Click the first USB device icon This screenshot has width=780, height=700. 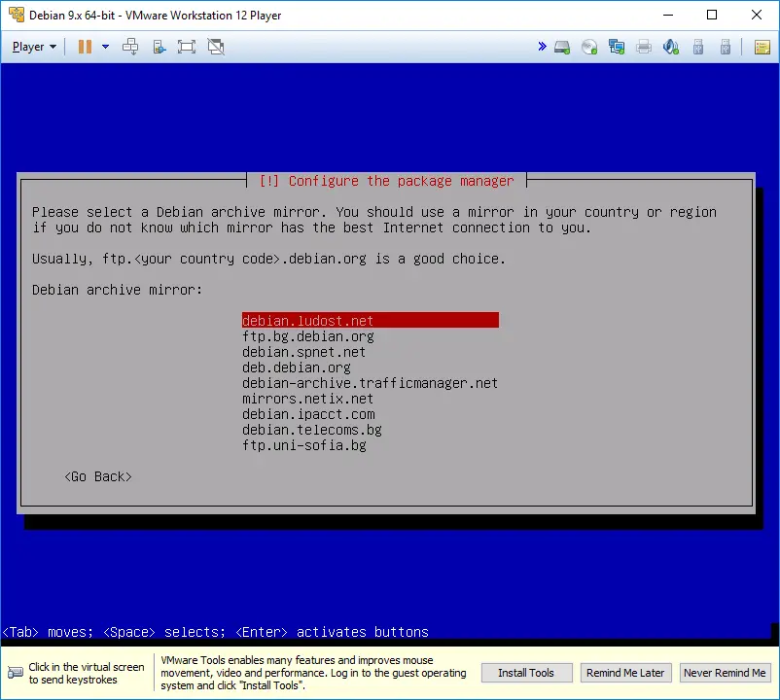[x=698, y=48]
